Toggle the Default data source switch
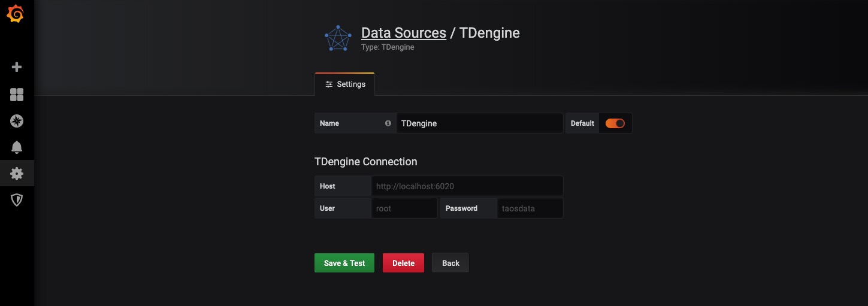Image resolution: width=868 pixels, height=306 pixels. tap(615, 123)
